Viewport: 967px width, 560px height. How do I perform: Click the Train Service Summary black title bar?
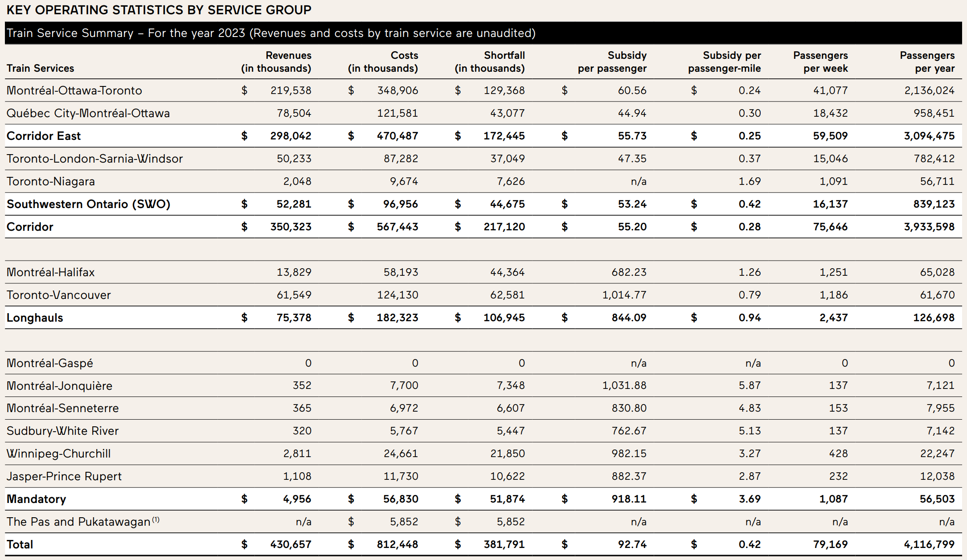tap(483, 33)
